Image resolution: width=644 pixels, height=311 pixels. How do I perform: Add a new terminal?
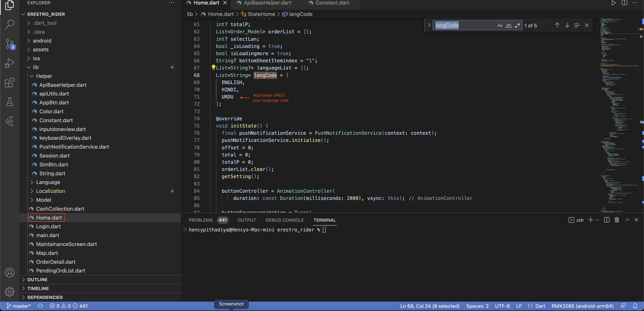click(x=591, y=220)
